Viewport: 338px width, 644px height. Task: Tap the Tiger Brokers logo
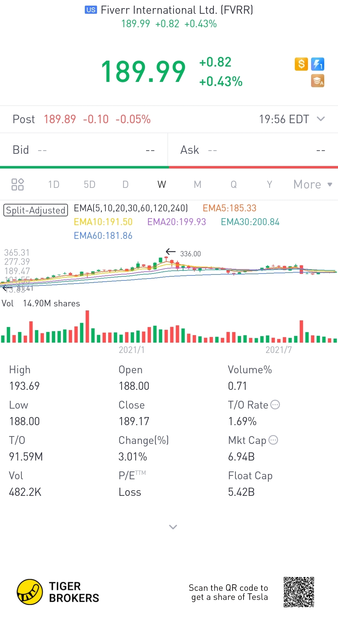click(x=58, y=592)
